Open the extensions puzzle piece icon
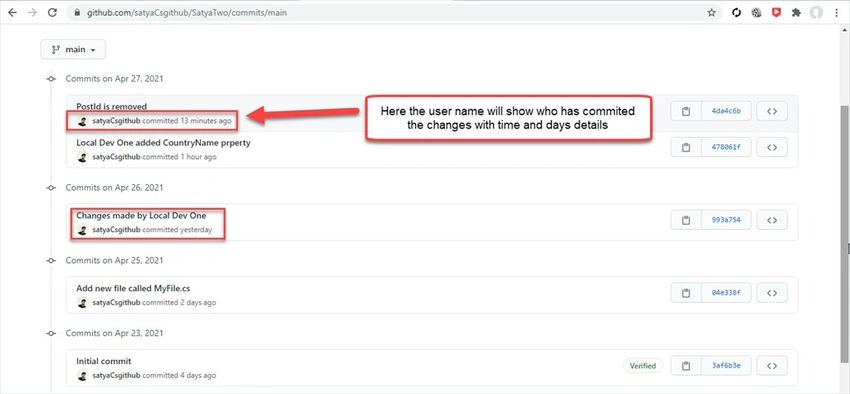850x394 pixels. tap(796, 12)
